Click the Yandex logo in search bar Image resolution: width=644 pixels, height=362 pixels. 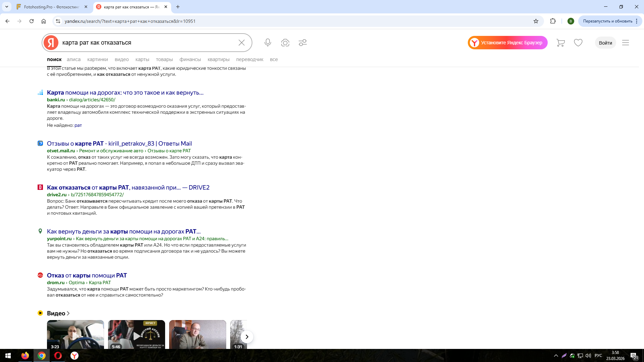(51, 43)
